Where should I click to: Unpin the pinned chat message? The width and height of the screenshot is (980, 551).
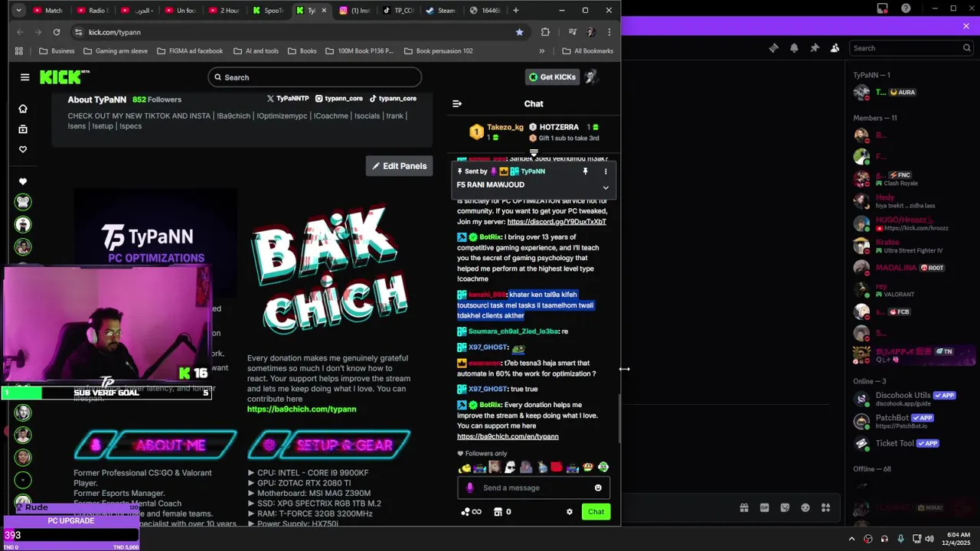pos(585,171)
